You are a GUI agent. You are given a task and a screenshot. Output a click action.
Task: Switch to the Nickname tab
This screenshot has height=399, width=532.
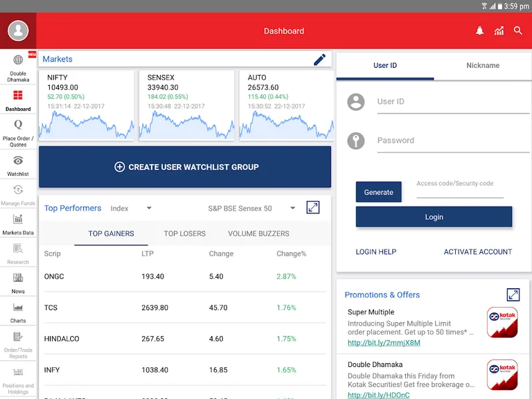[x=483, y=66]
